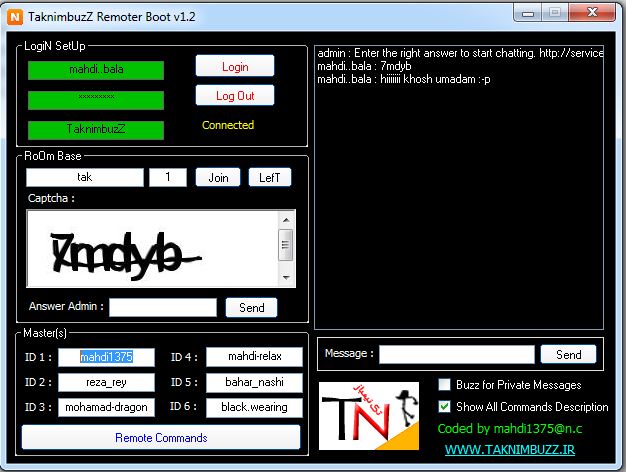Click chat line 'mahdi..bala : 7mdyb'
This screenshot has height=472, width=626.
click(364, 66)
